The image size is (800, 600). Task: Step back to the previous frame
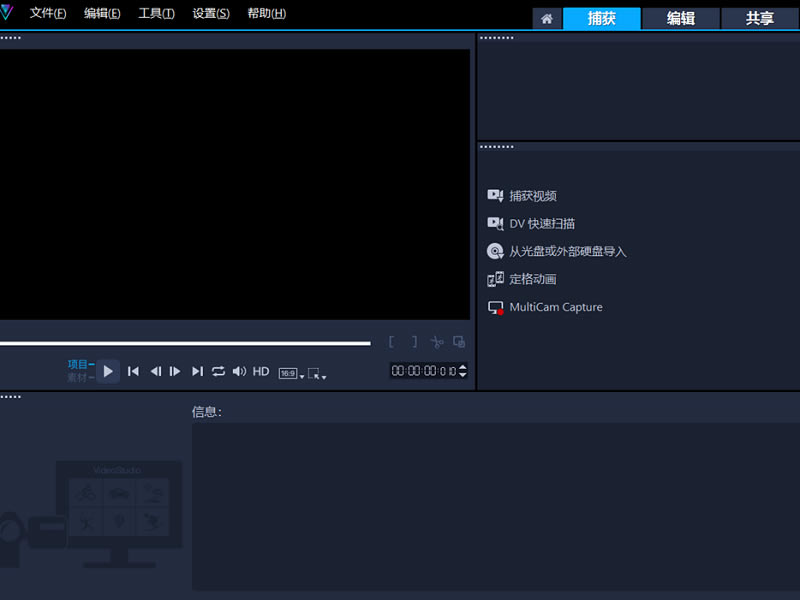tap(155, 371)
